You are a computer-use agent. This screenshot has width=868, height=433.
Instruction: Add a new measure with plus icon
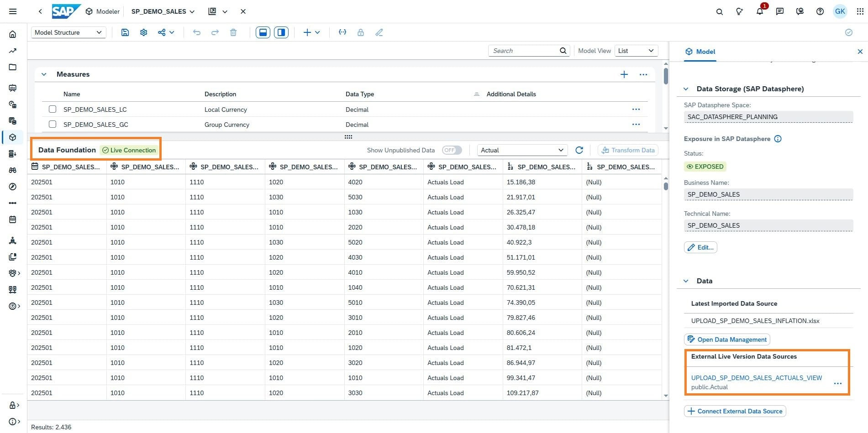pyautogui.click(x=624, y=74)
